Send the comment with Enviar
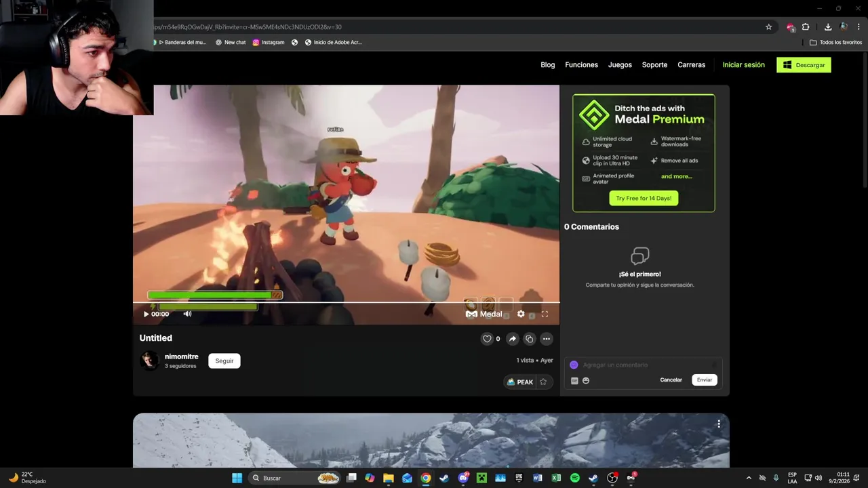 click(705, 380)
